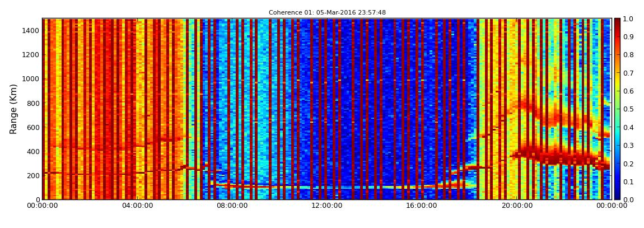Click the 200 range tick label
644x228 pixels.
(34, 175)
